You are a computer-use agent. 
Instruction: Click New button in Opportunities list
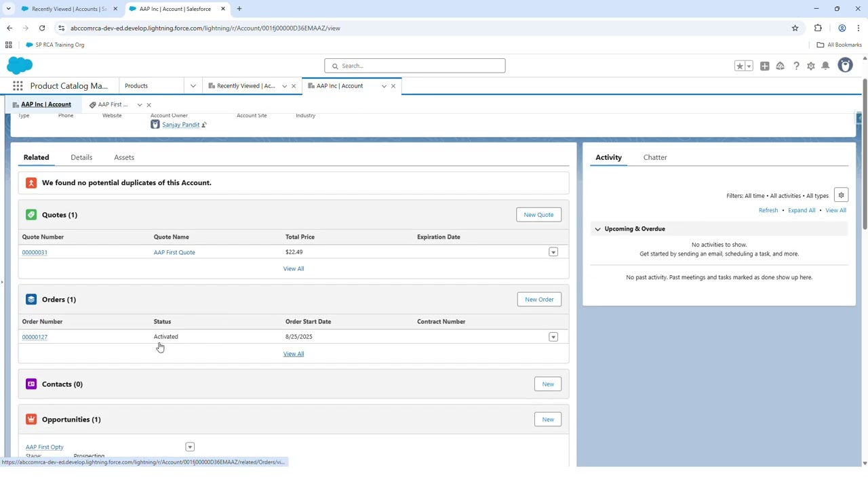tap(548, 420)
